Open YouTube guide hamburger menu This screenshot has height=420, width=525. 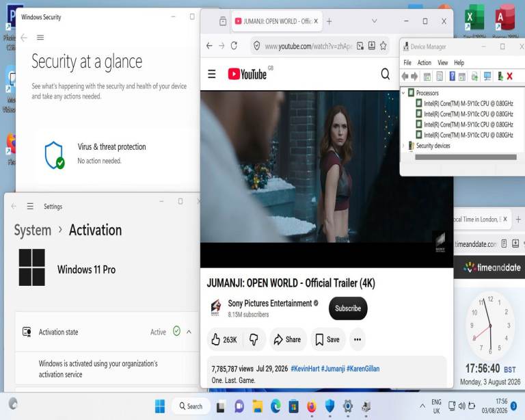pyautogui.click(x=212, y=74)
